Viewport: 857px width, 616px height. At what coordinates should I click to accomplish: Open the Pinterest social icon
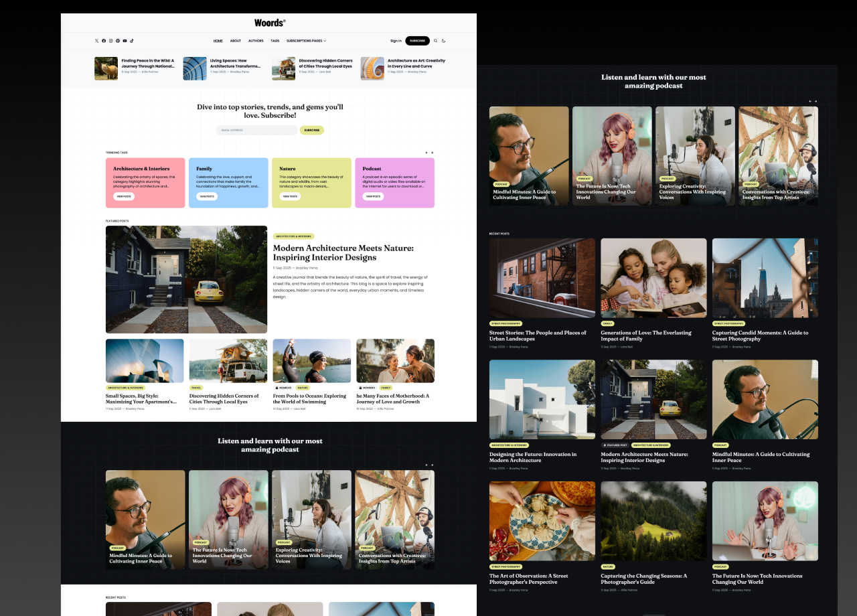pos(118,41)
